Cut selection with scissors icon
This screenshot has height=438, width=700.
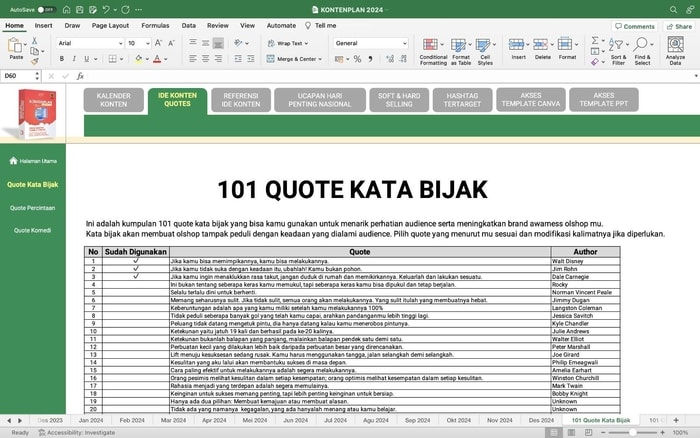coord(34,41)
